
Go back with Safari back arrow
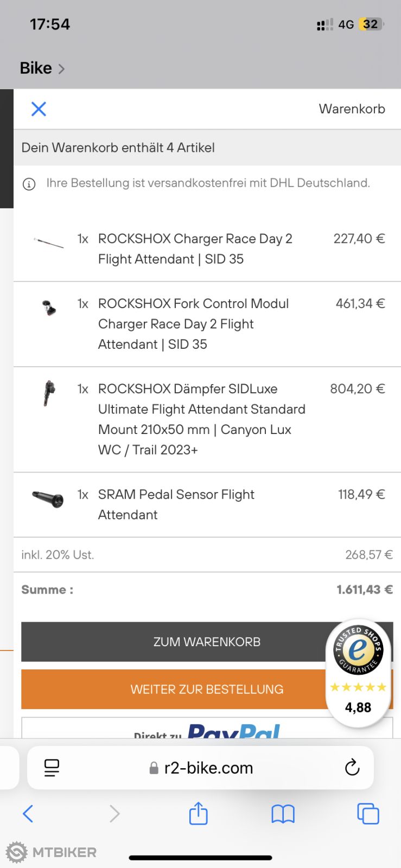28,813
